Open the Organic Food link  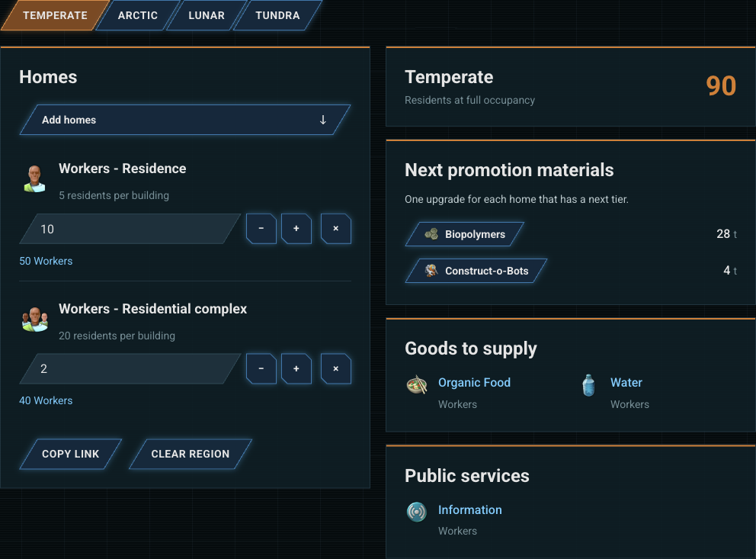click(x=475, y=383)
